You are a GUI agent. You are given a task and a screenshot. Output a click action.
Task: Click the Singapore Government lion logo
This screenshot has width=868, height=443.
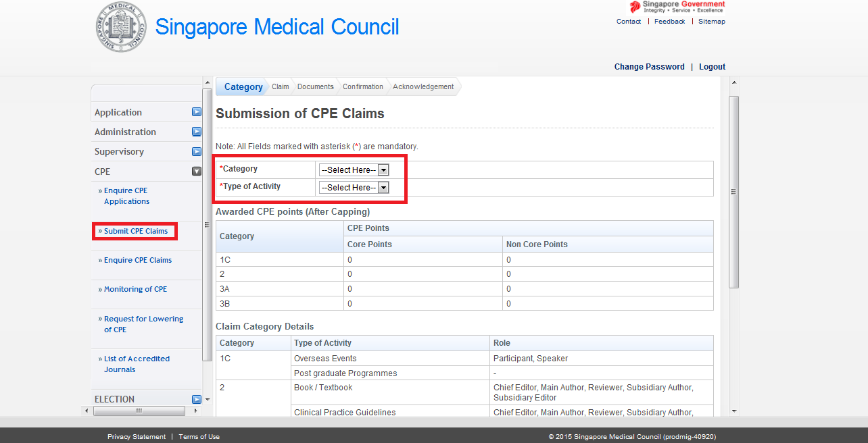(x=635, y=7)
